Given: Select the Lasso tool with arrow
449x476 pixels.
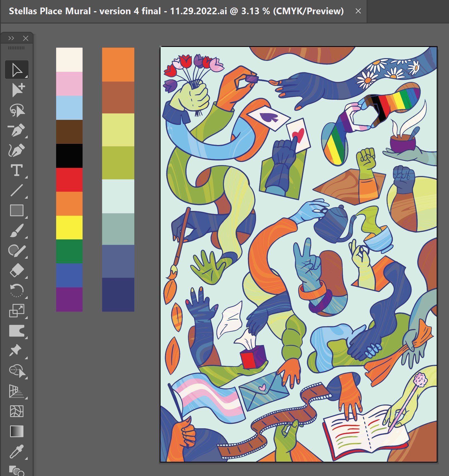Looking at the screenshot, I should (x=17, y=110).
